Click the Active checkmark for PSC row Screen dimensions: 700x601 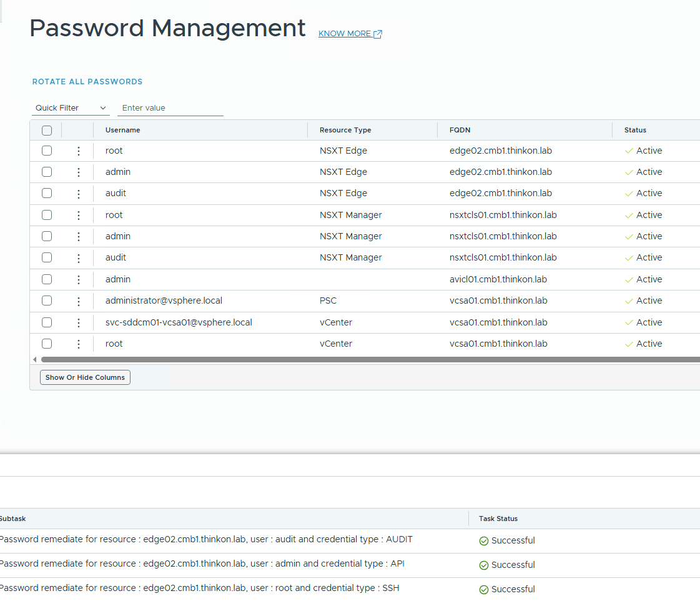[x=629, y=301]
